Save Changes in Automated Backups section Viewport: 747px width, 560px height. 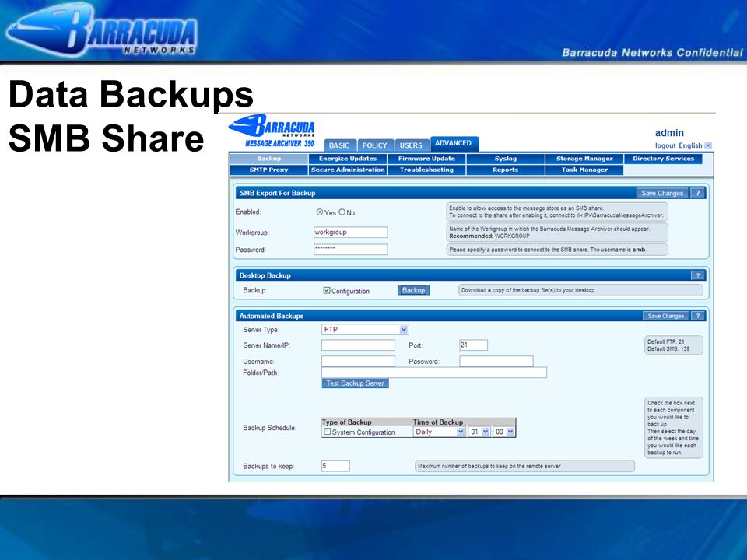click(x=665, y=316)
